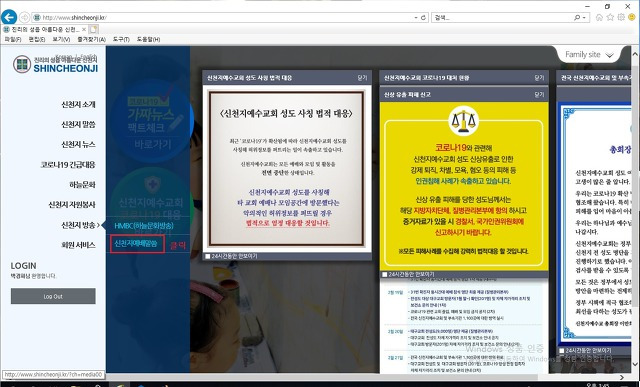Open 도구(T) menu
Screen dimensions: 640x387
click(x=121, y=39)
